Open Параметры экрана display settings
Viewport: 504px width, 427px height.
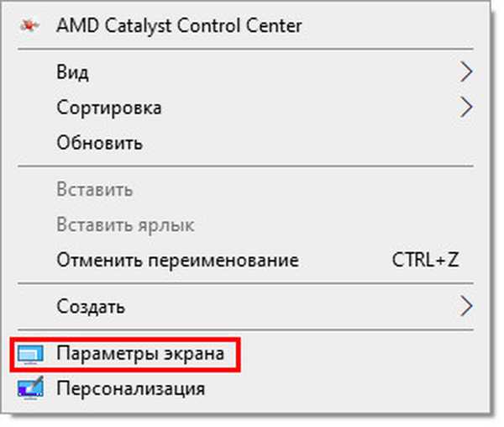[x=140, y=355]
